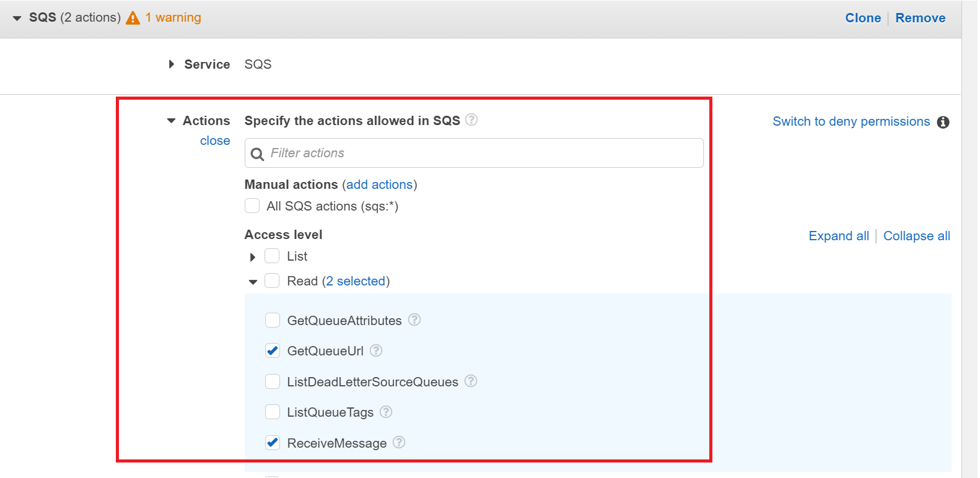Collapse the Read access level group

pyautogui.click(x=253, y=282)
